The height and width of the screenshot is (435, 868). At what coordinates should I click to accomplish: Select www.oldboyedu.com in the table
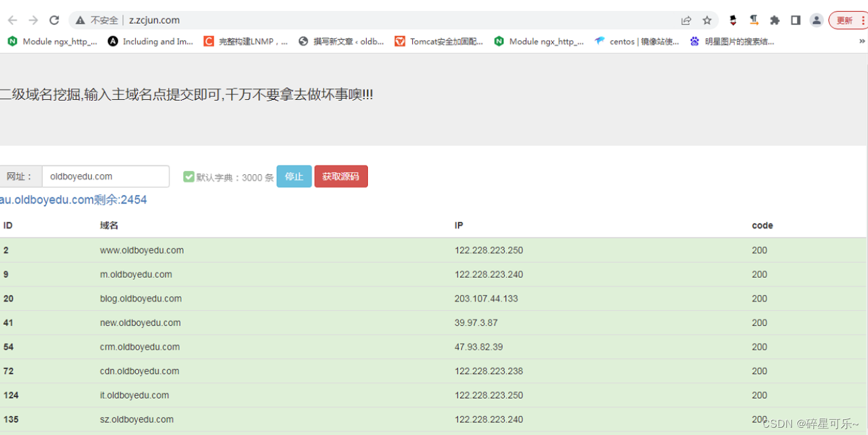point(142,250)
